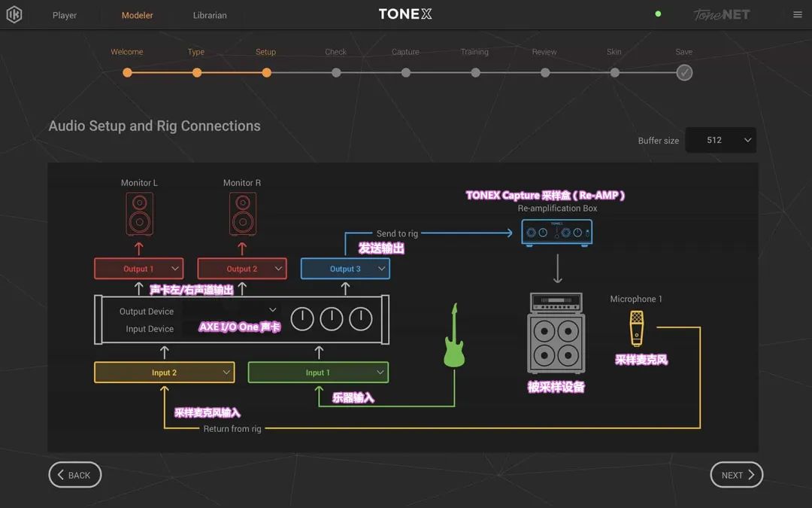Click the "Microphone 1" label

[x=636, y=299]
